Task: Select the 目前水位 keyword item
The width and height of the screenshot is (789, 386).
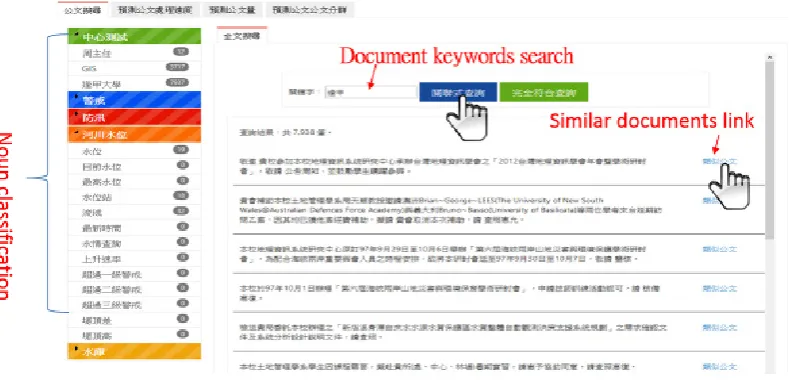Action: point(134,167)
